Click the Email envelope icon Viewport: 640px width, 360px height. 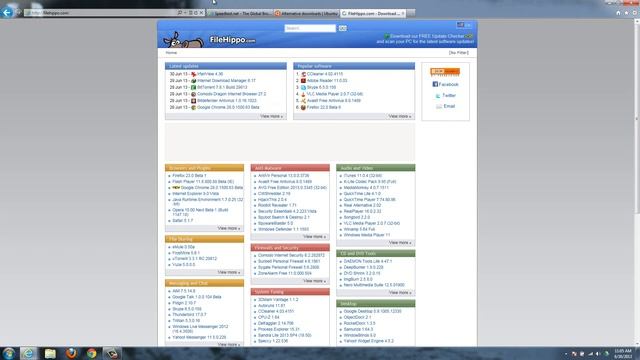tap(439, 107)
